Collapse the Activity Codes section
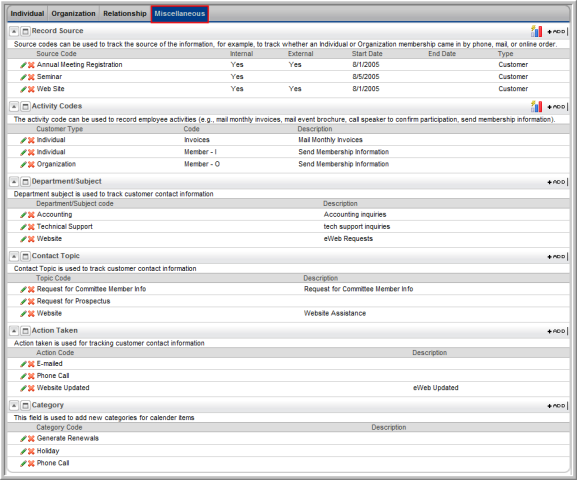 tap(14, 107)
